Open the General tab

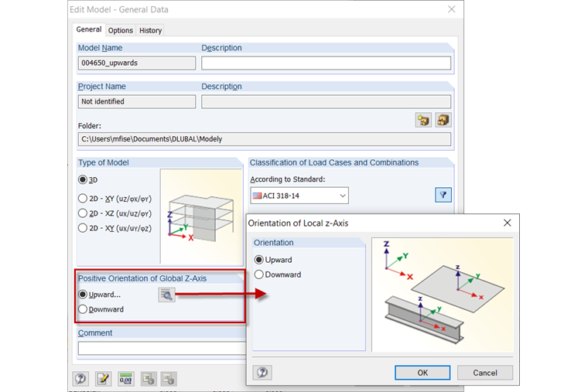(x=88, y=29)
